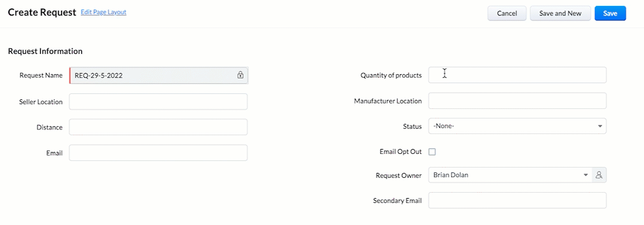Click the locked Request Name field
Image resolution: width=644 pixels, height=225 pixels.
158,75
